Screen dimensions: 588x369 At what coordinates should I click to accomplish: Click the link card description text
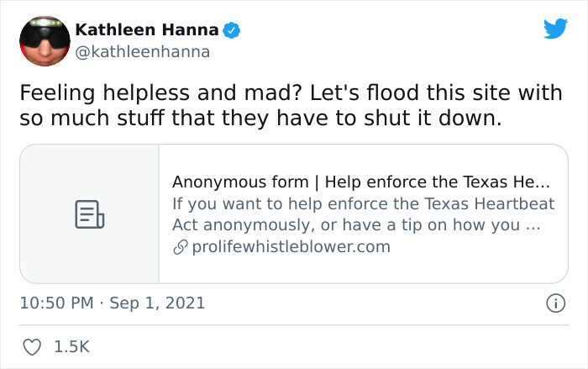[363, 214]
